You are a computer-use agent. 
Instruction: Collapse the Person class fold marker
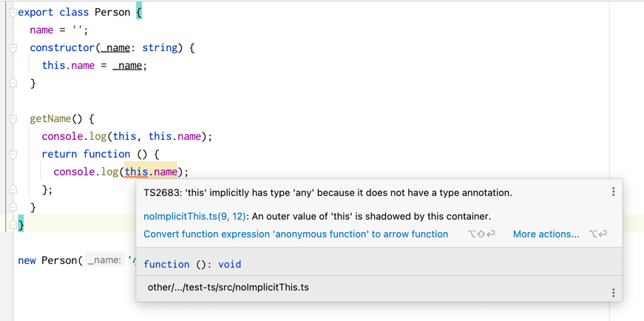pyautogui.click(x=13, y=13)
